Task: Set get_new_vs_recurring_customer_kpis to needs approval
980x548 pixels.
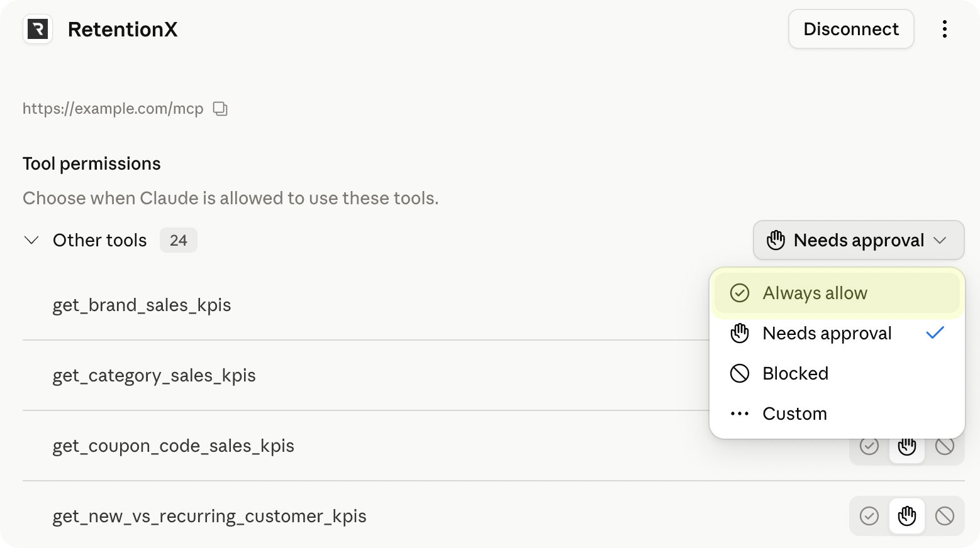Action: click(x=907, y=516)
